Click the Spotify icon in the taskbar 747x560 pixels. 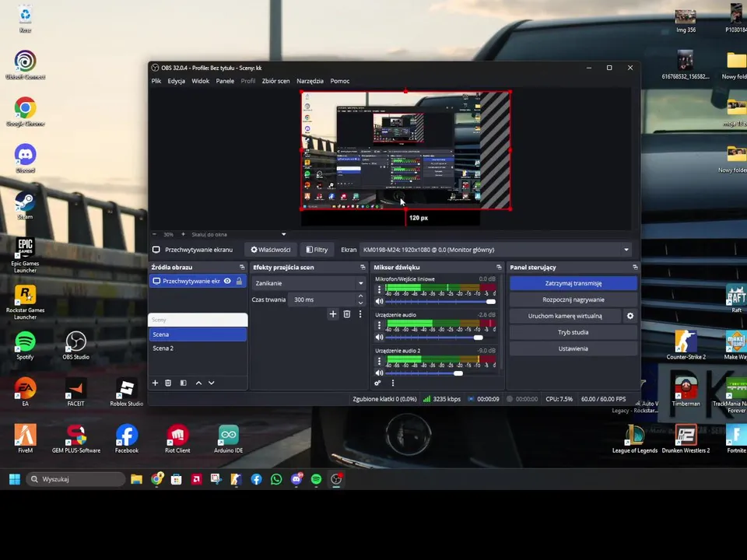(x=317, y=479)
